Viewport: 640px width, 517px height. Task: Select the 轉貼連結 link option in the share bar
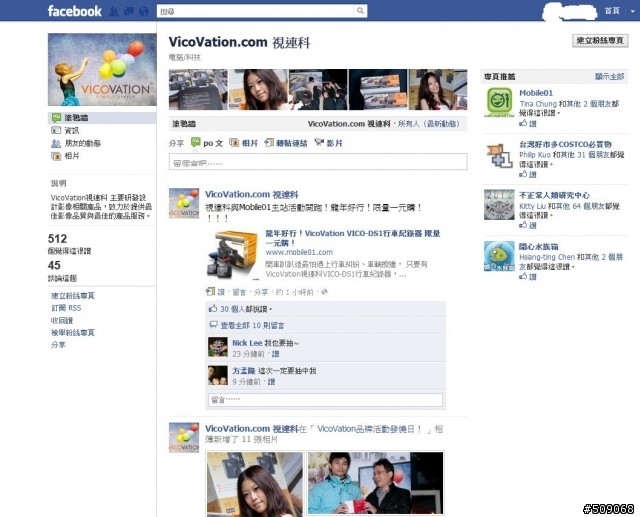coord(292,143)
